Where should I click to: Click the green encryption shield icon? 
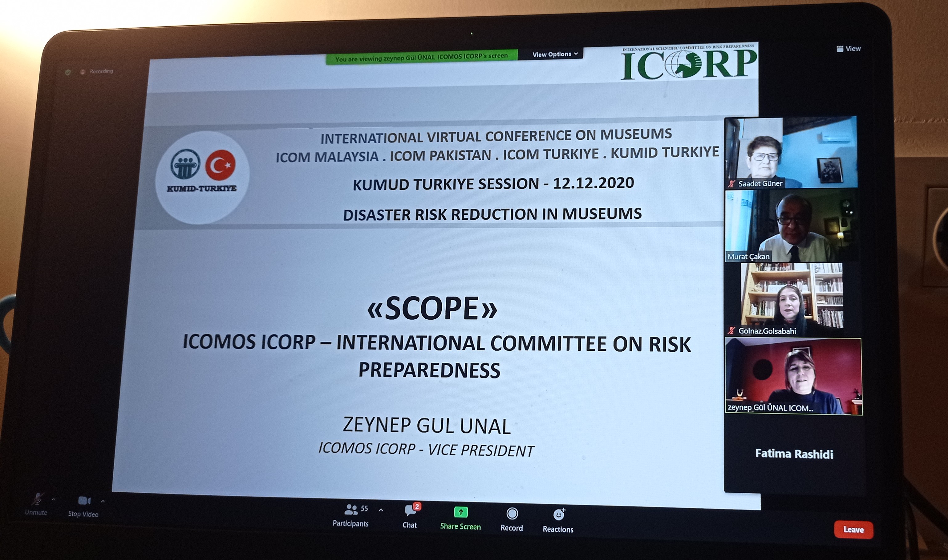(68, 72)
